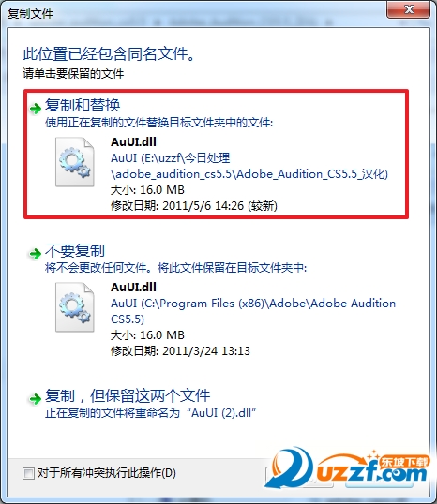Screen dimensions: 437x504
Task: Click the 对于所有冲突执行此操作(D) label text
Action: coord(107,473)
